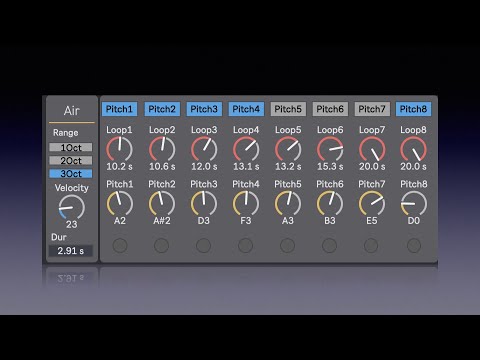The image size is (480, 360).
Task: Click the Loop1 knob at 10.2 s
Action: (119, 150)
